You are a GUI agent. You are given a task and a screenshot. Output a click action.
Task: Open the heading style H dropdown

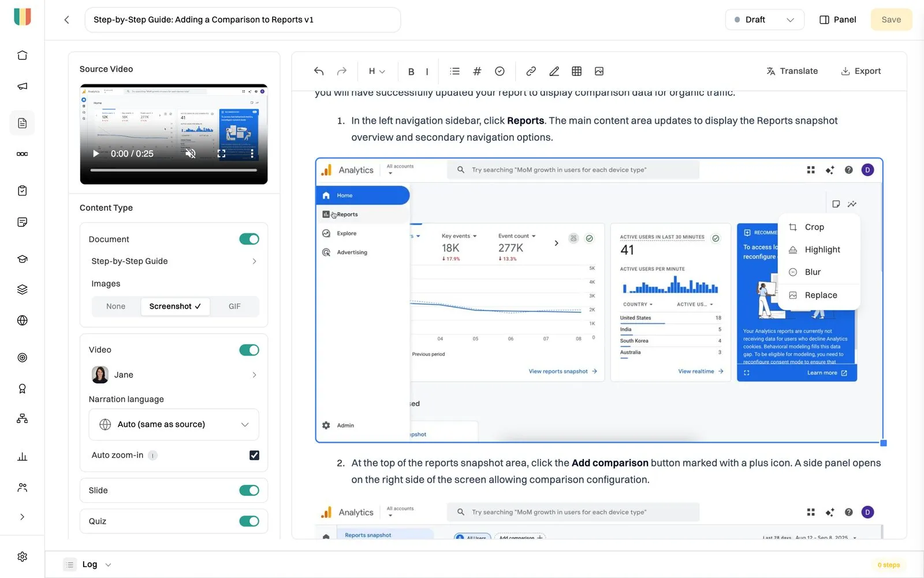(x=377, y=72)
